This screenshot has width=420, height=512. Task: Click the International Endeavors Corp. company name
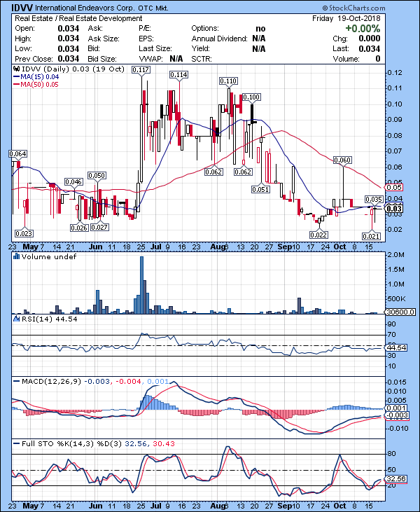coord(84,8)
